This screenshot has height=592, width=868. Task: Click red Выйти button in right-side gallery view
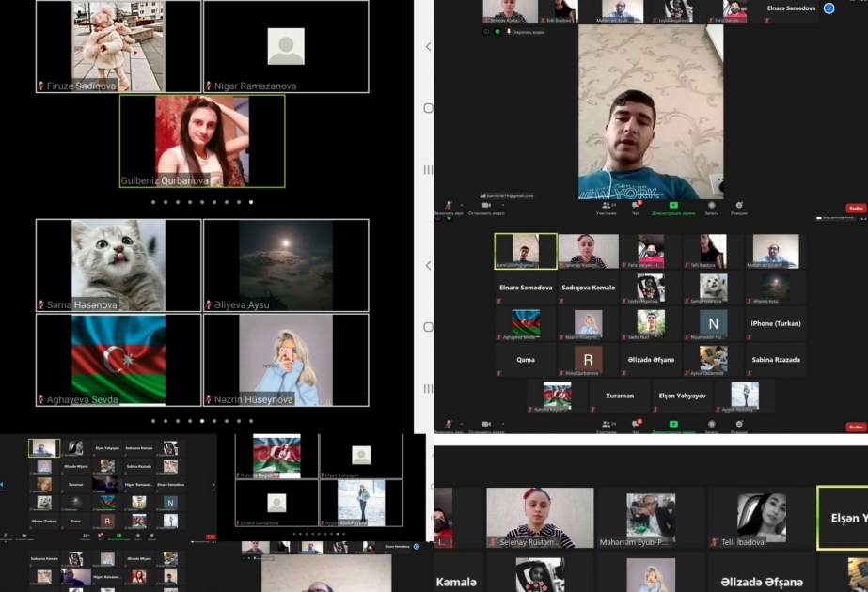(856, 427)
